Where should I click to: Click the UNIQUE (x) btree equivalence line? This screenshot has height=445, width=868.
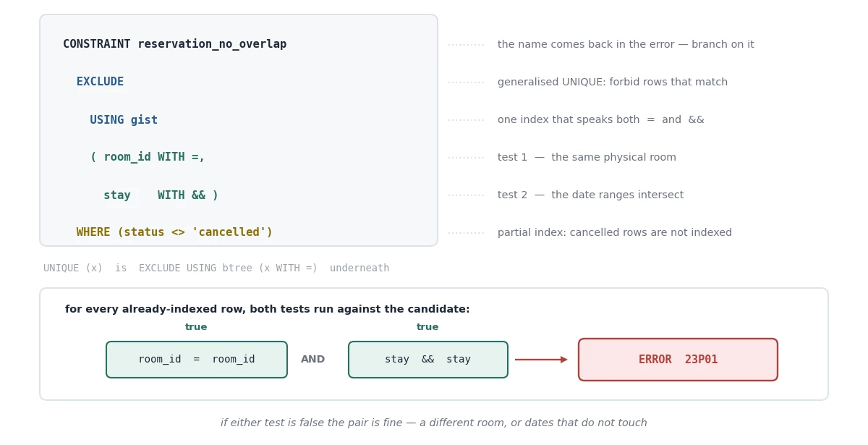click(216, 268)
